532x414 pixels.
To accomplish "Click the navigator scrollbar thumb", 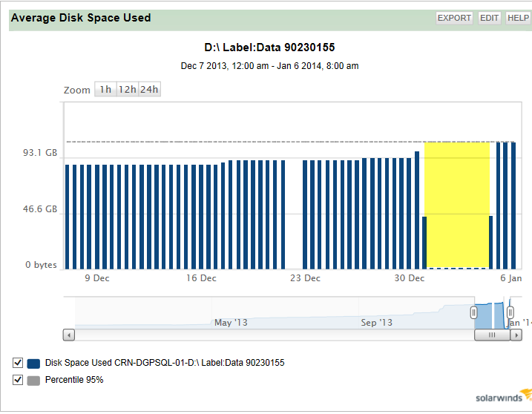I will coord(492,335).
